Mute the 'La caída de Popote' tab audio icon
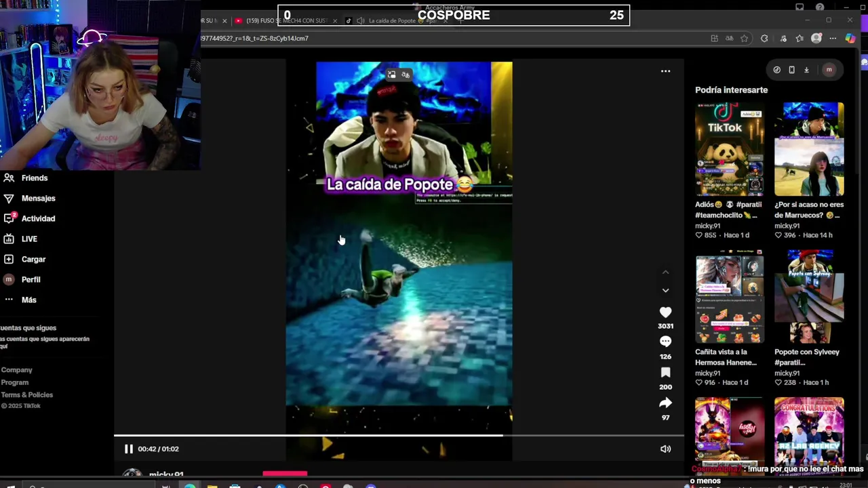Viewport: 868px width, 488px height. coord(360,20)
